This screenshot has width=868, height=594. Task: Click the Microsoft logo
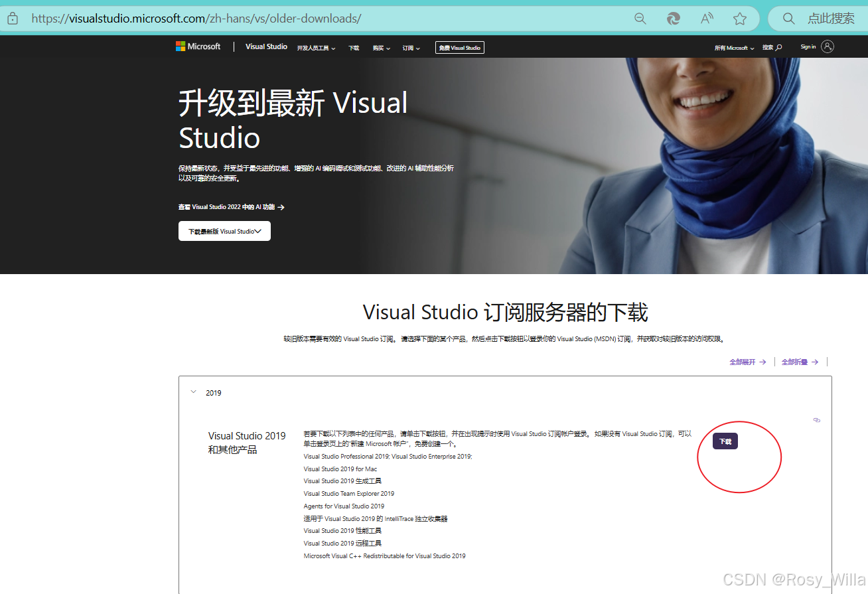198,46
